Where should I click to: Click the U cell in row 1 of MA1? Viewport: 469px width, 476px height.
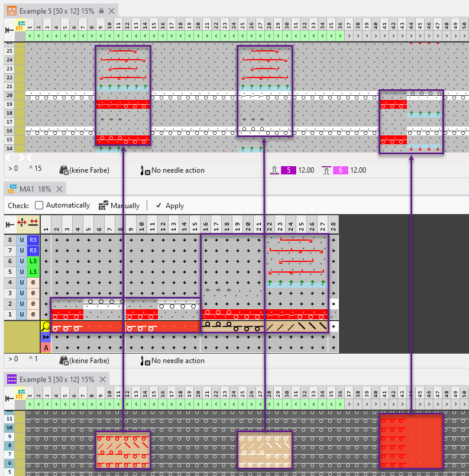(22, 315)
